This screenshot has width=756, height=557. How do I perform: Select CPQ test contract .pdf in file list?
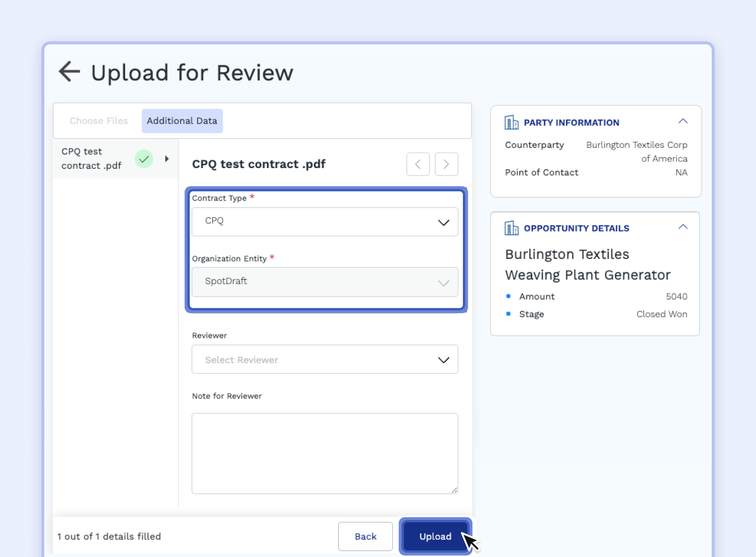[116, 158]
